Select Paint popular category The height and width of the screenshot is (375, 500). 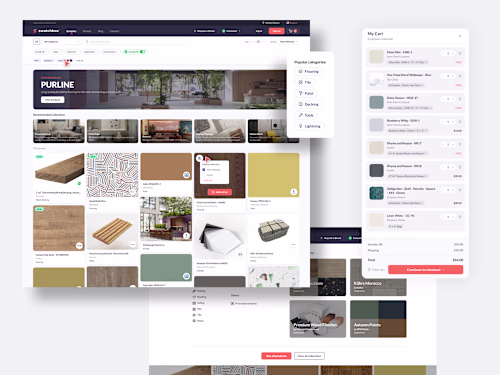point(306,93)
